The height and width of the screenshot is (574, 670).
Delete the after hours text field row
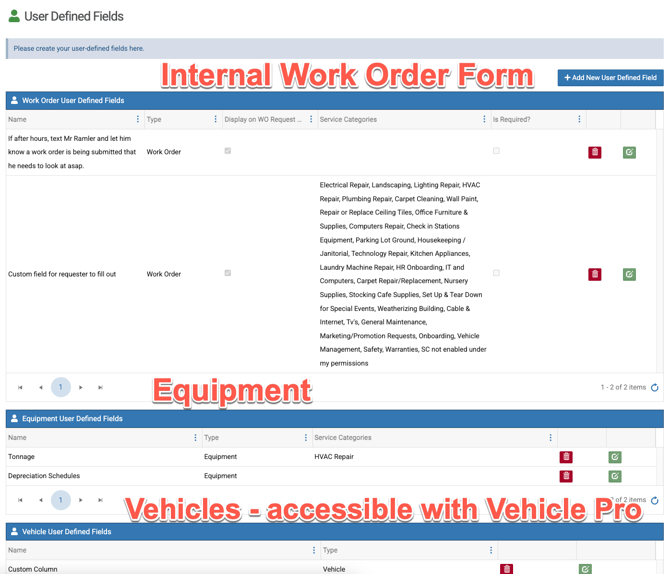[x=595, y=152]
